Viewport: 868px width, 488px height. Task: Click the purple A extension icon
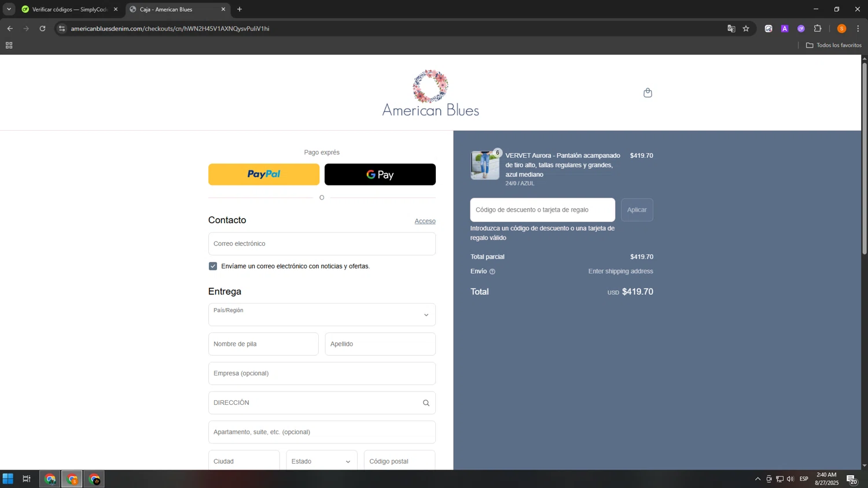(x=785, y=28)
